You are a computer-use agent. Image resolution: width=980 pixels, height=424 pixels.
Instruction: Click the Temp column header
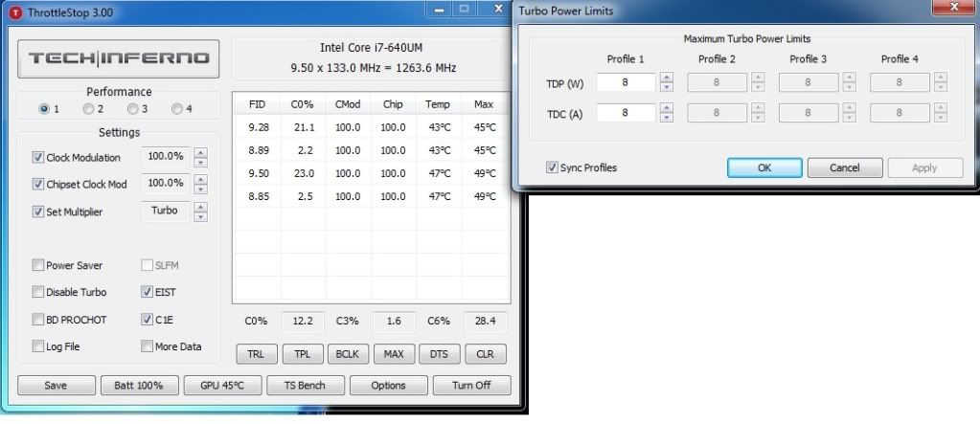click(438, 104)
